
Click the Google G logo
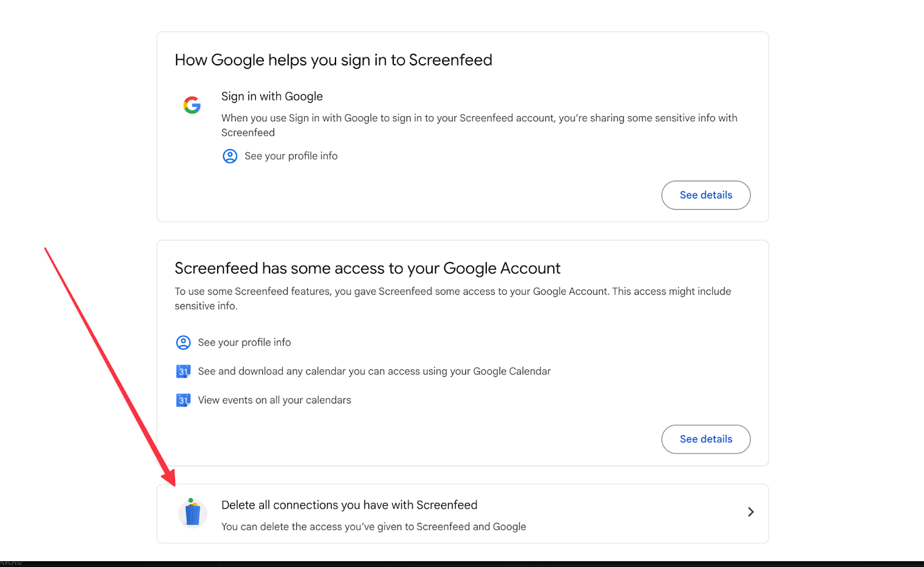[x=192, y=105]
